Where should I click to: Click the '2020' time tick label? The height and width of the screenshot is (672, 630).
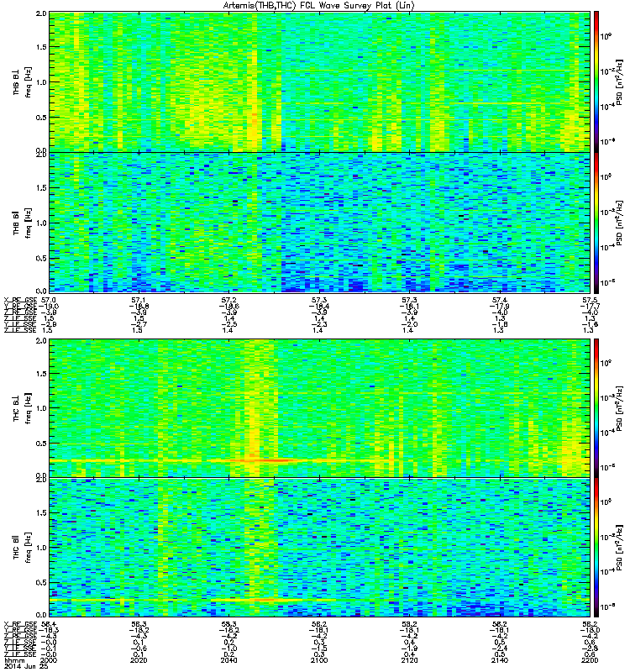[x=139, y=660]
